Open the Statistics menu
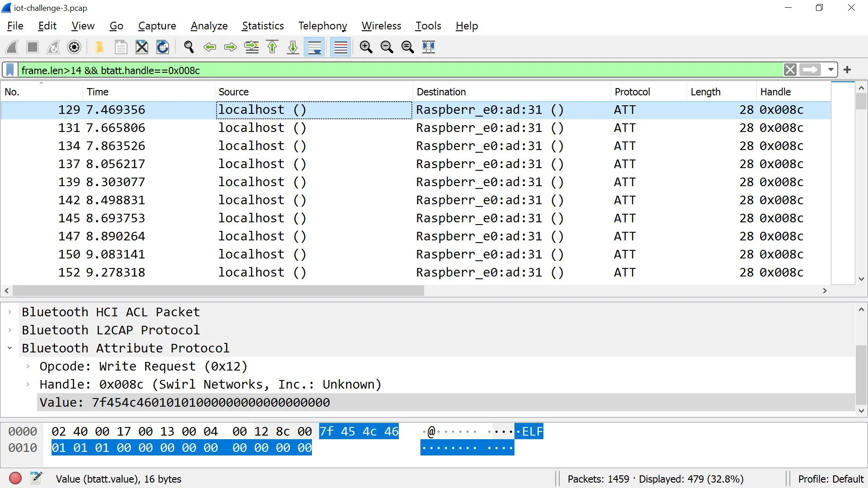 coord(263,26)
